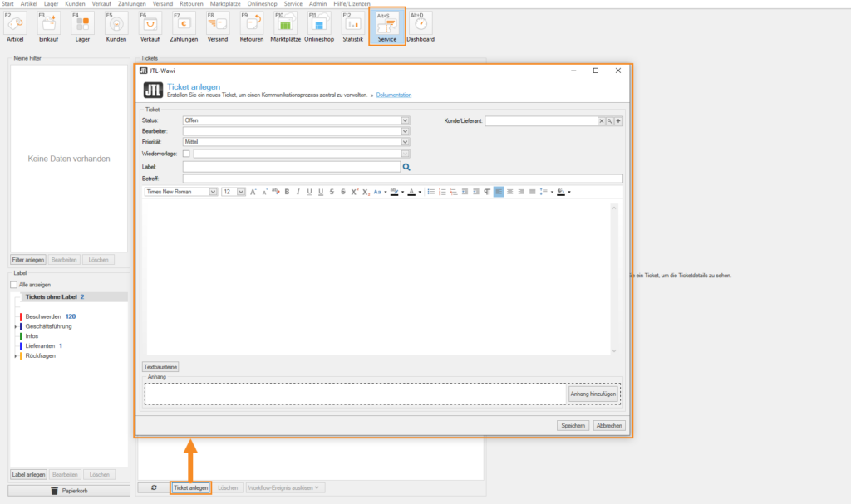This screenshot has width=851, height=504.
Task: Toggle bold formatting in ticket editor
Action: (x=287, y=192)
